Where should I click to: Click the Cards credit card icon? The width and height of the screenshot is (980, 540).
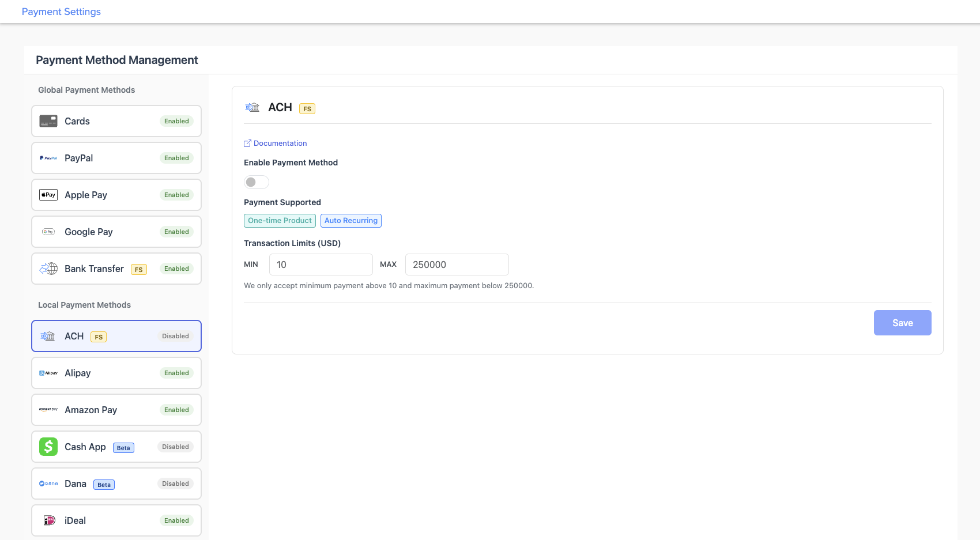[48, 121]
